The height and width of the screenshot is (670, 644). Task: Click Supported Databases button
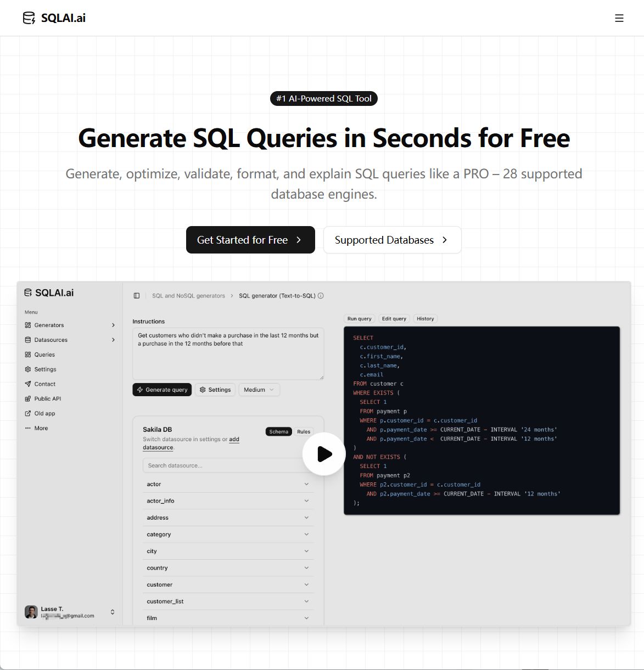pyautogui.click(x=392, y=240)
